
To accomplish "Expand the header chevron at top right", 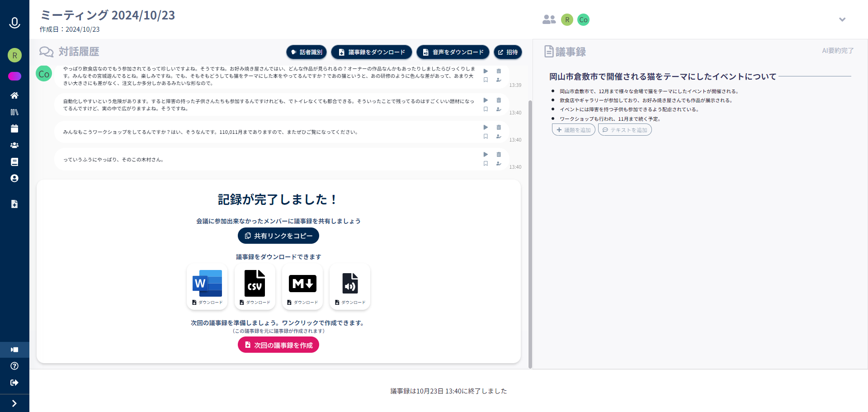I will pos(842,19).
